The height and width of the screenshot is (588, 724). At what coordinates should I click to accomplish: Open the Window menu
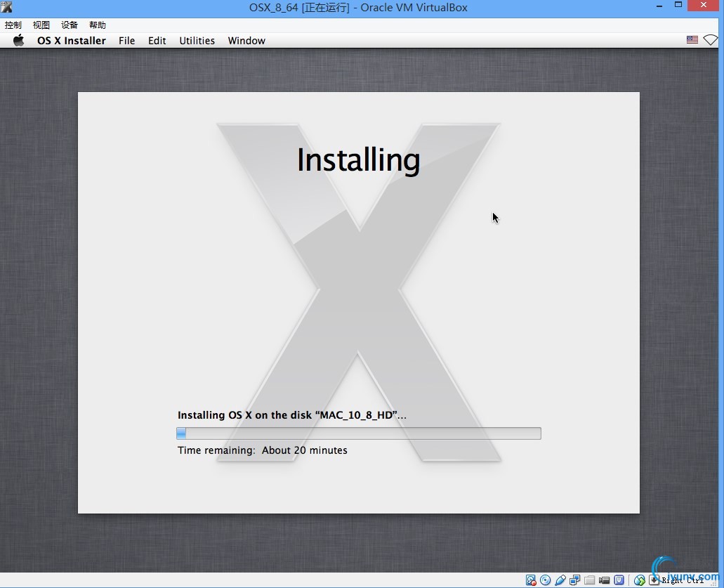(246, 41)
